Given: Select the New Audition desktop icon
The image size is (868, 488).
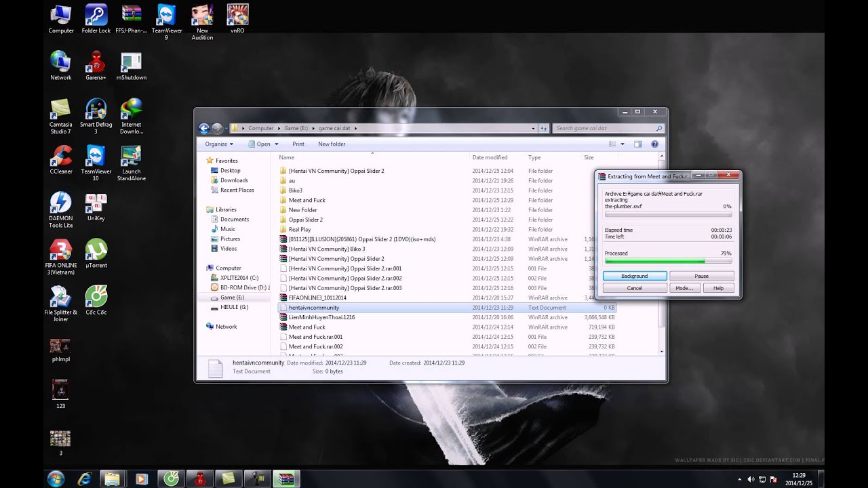Looking at the screenshot, I should 202,22.
